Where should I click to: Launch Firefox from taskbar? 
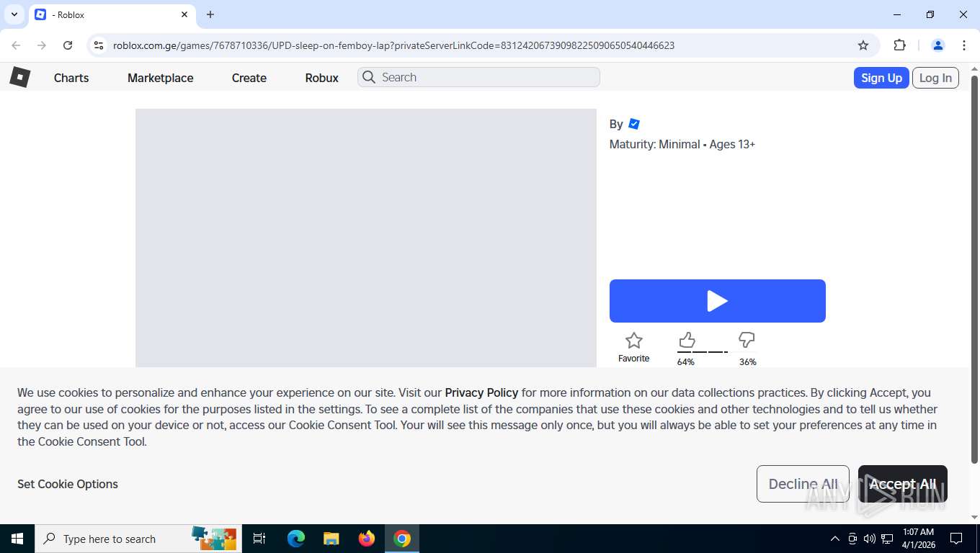367,539
